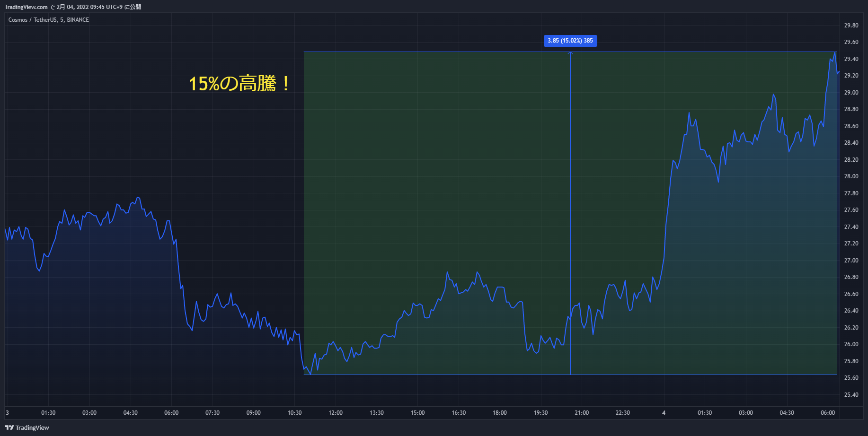Click the 27.40 price axis label
The image size is (868, 436).
[x=851, y=227]
